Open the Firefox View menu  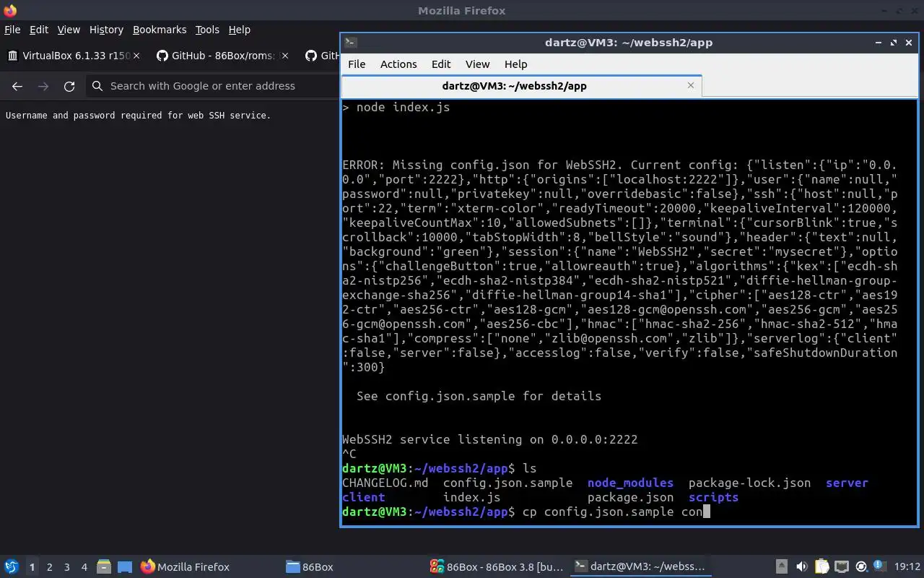tap(69, 30)
